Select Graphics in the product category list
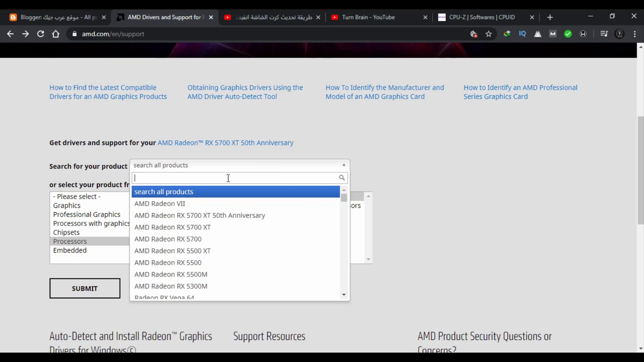The height and width of the screenshot is (362, 644). click(90, 205)
